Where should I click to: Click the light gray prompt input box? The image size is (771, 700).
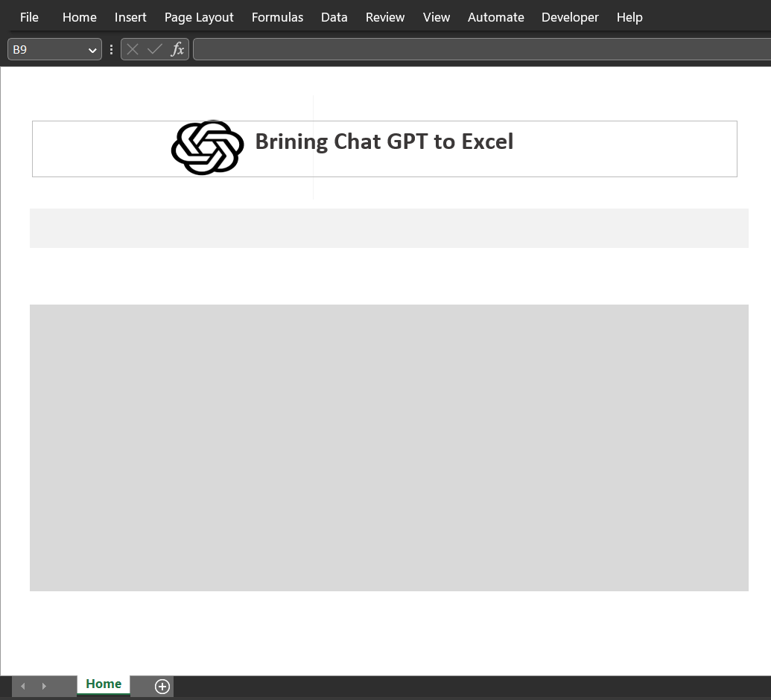point(389,228)
